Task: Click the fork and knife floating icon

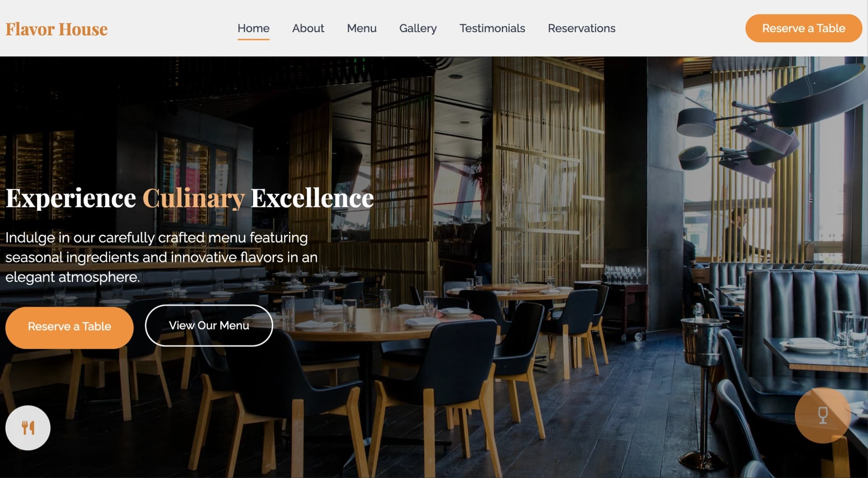Action: (28, 427)
